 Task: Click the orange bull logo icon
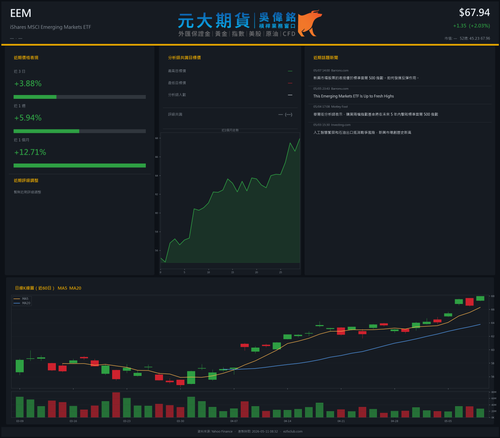pos(309,23)
